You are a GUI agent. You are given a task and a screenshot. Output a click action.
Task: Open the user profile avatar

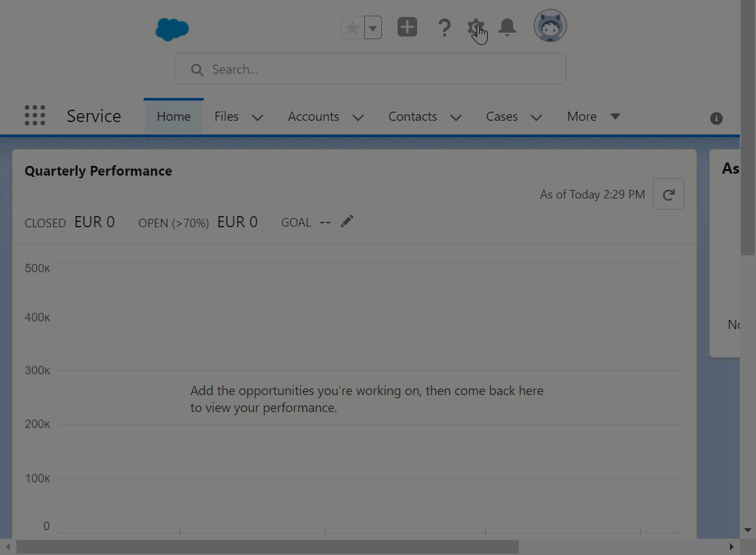550,26
